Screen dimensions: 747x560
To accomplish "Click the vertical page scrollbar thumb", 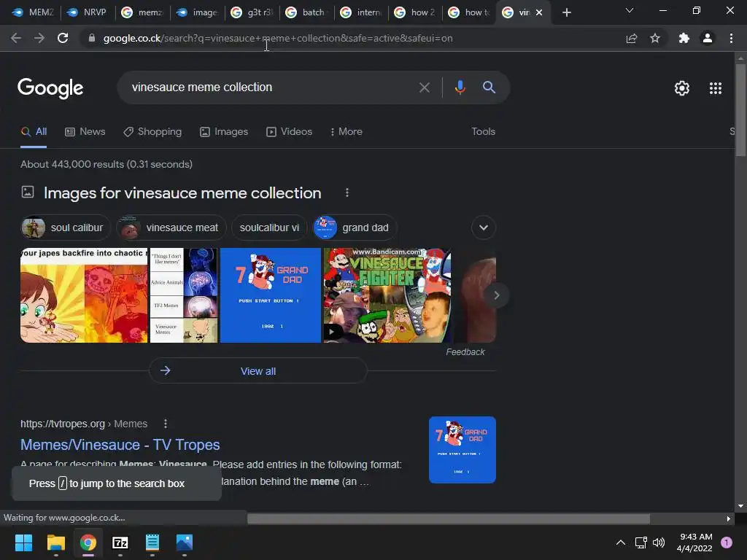I will click(x=740, y=109).
